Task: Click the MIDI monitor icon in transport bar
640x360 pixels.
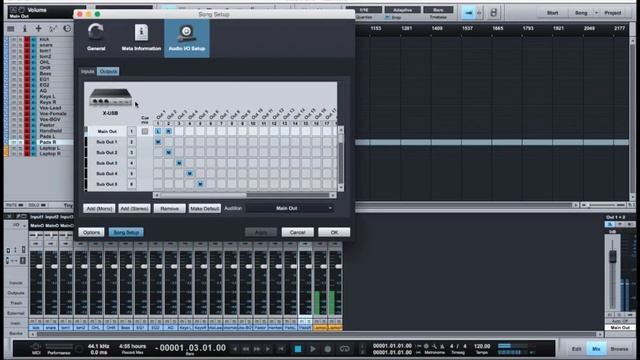Action: coord(36,347)
